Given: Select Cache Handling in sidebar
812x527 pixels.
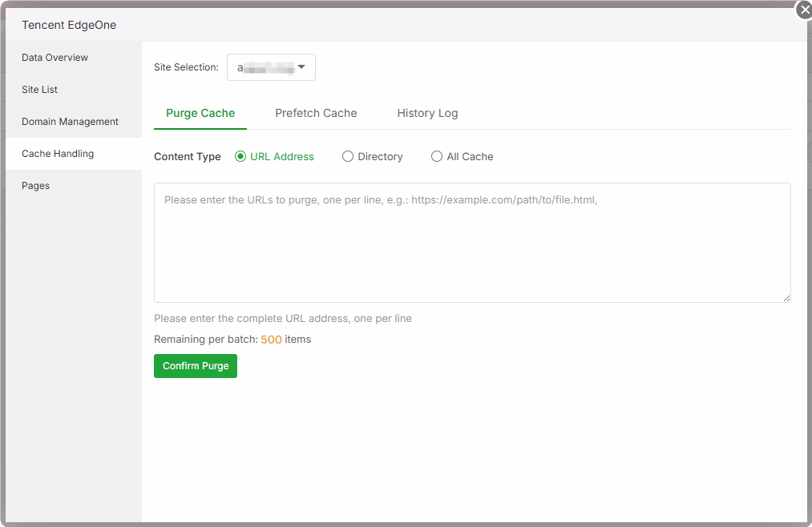Looking at the screenshot, I should click(74, 154).
